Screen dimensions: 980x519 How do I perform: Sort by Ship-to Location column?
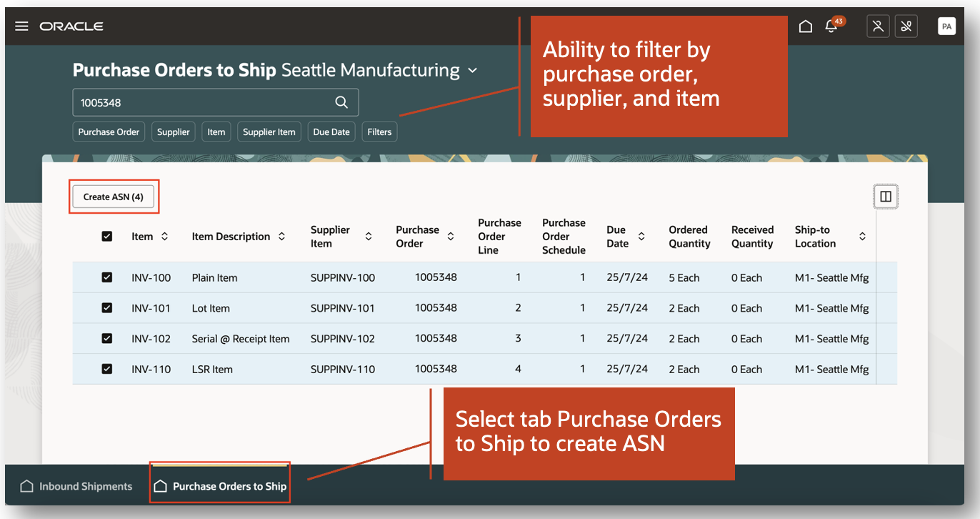pyautogui.click(x=862, y=237)
